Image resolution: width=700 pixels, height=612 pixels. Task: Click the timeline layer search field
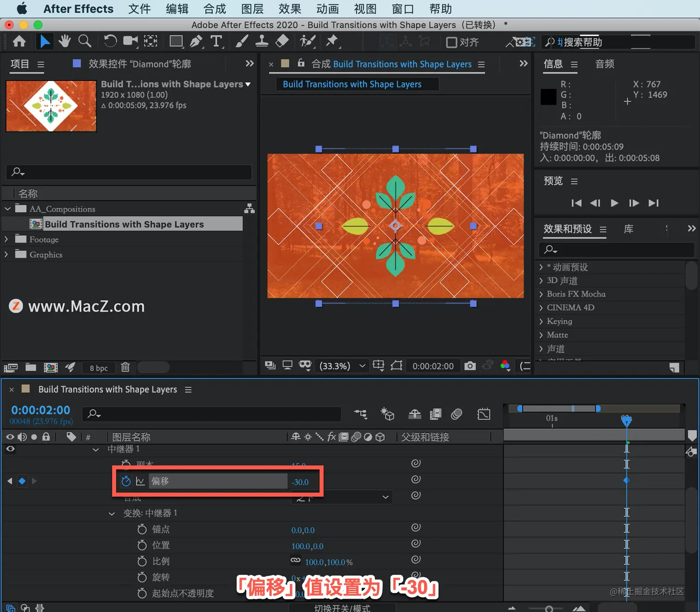tap(212, 413)
